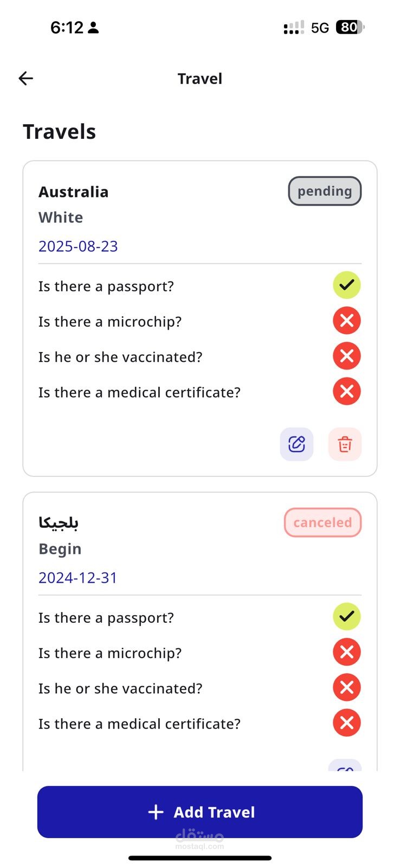Toggle Australia medical certificate red cross
Screen dimensions: 400x868
coord(347,391)
